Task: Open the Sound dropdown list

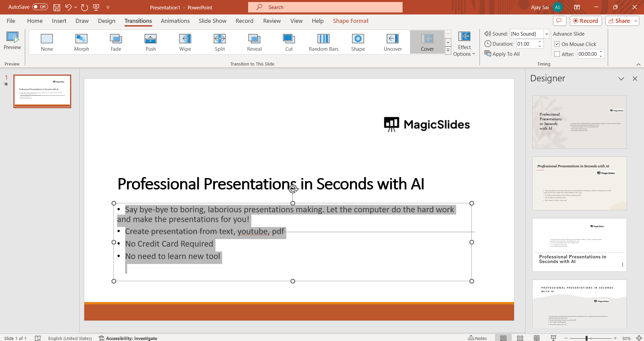Action: pos(546,34)
